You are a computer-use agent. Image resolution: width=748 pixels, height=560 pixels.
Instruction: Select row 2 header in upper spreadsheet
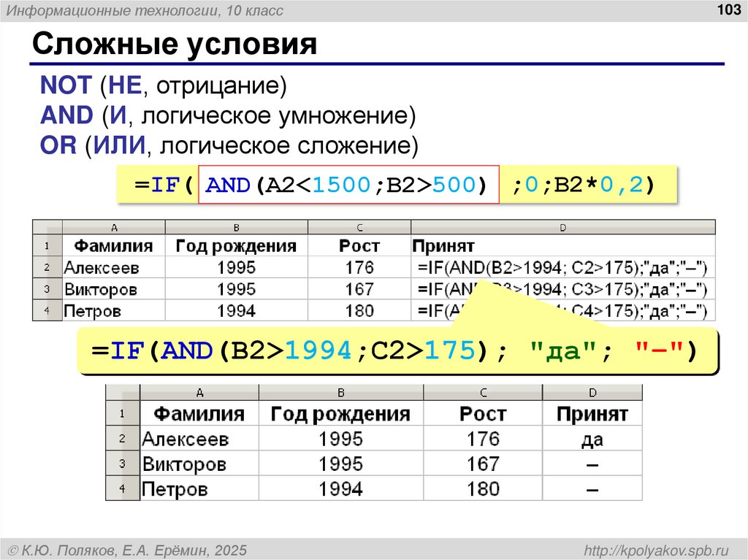[47, 267]
